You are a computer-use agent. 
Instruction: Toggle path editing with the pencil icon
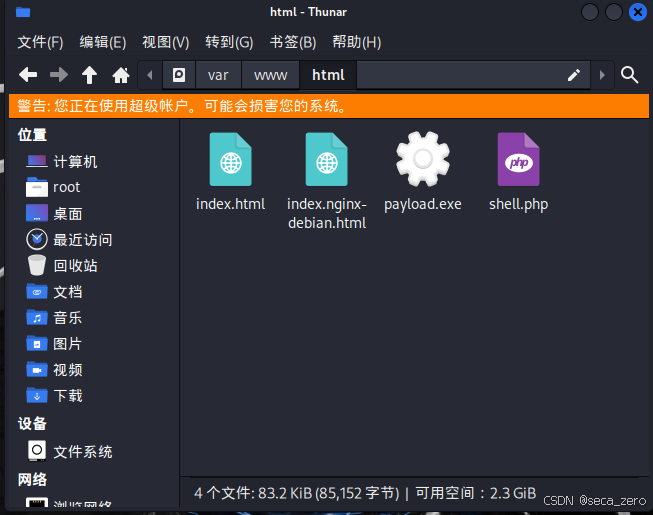(573, 75)
